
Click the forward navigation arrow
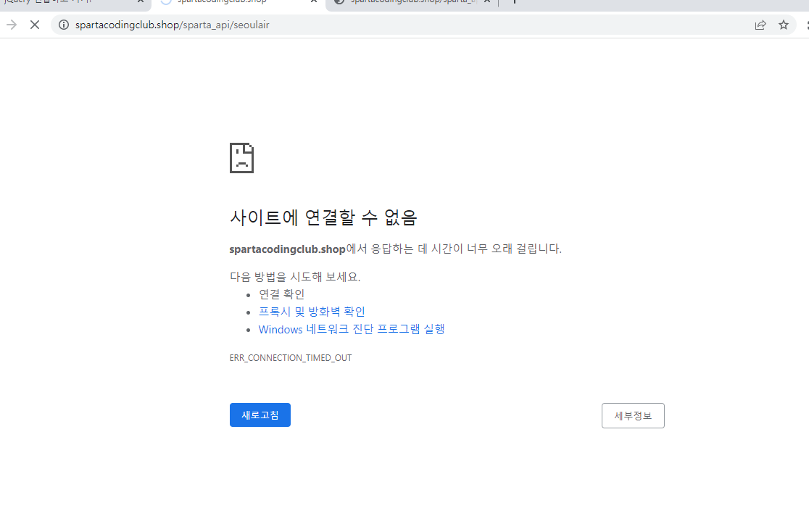pyautogui.click(x=12, y=25)
